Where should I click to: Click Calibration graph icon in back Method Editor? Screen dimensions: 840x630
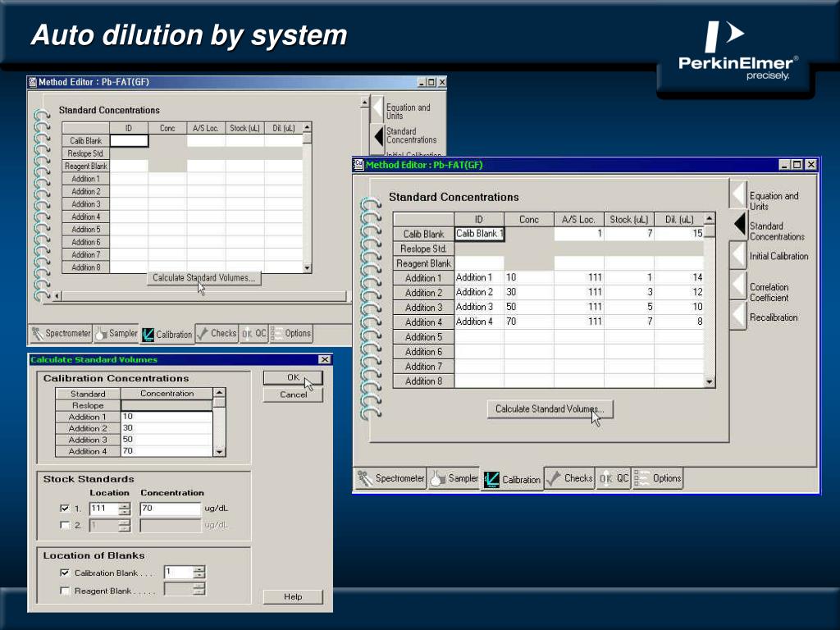pyautogui.click(x=148, y=335)
